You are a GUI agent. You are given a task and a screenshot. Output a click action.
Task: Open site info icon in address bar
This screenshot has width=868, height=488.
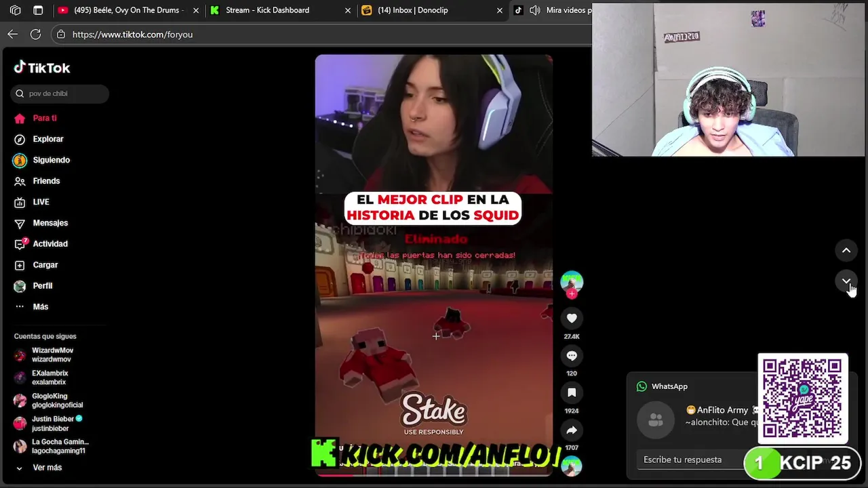61,34
